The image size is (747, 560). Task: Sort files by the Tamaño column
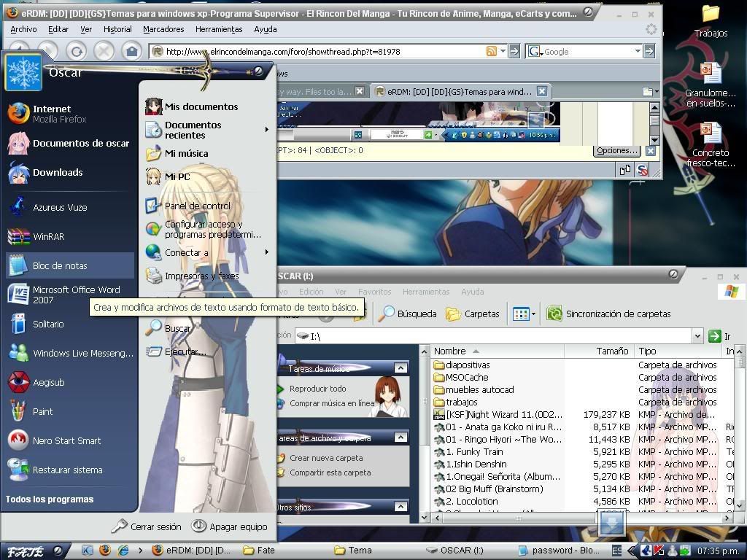(599, 351)
